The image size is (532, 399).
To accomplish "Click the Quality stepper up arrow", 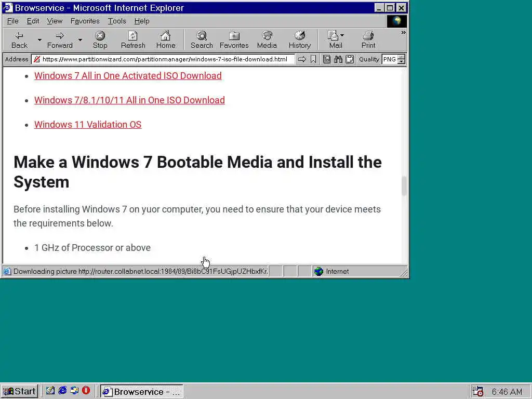I will pos(402,57).
